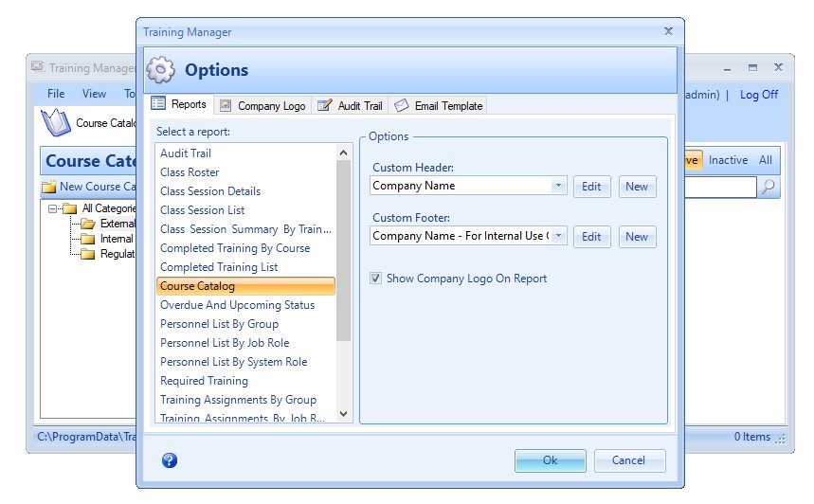The width and height of the screenshot is (814, 504).
Task: Open the Company Logo tab
Action: (262, 106)
